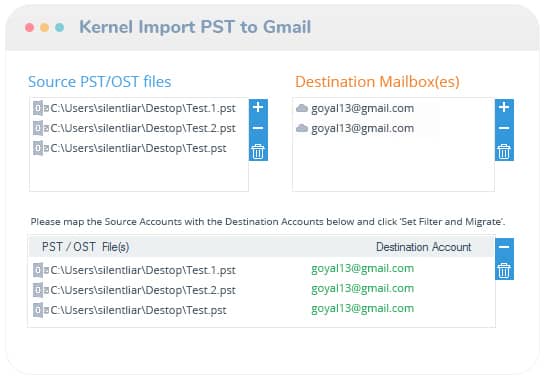Image resolution: width=545 pixels, height=380 pixels.
Task: Click the Destination Account column header
Action: pos(424,247)
